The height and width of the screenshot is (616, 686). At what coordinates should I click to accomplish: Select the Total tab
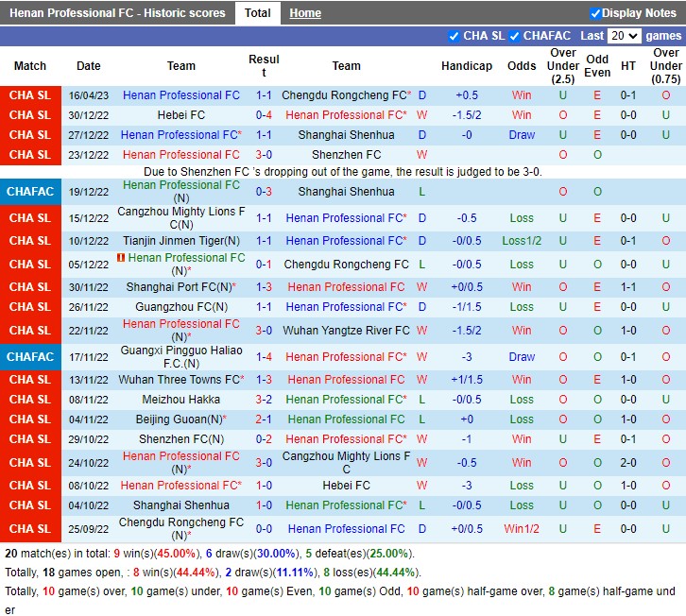257,13
